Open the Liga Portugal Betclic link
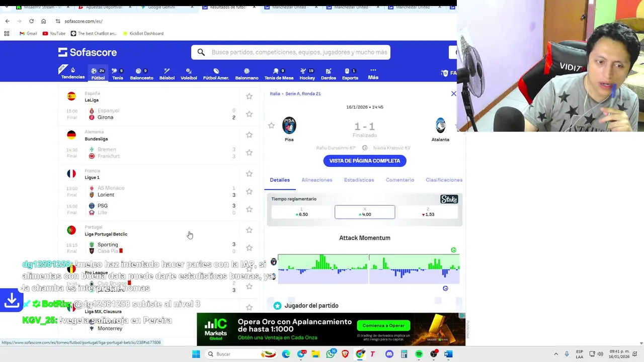The image size is (644, 362). (106, 234)
